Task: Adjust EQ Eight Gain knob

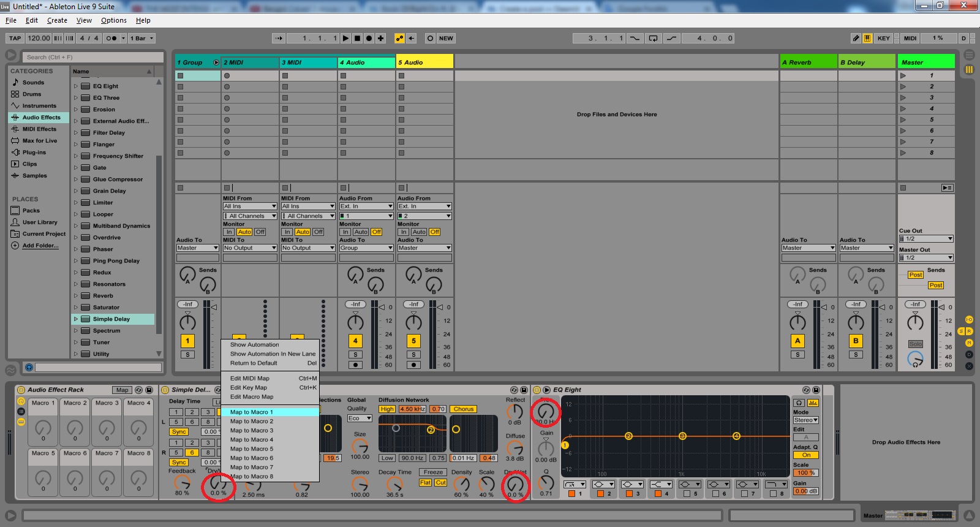Action: coord(546,448)
